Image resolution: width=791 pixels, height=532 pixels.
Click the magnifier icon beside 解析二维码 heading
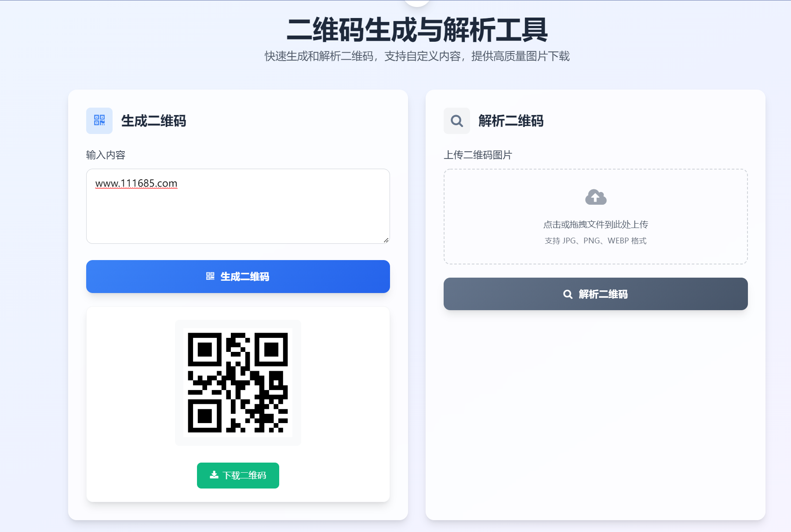coord(457,120)
